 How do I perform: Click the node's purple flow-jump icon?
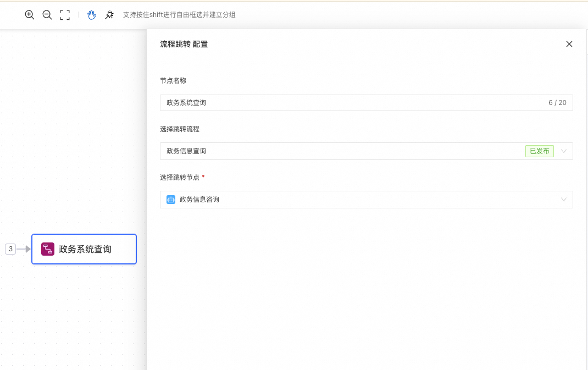pyautogui.click(x=48, y=249)
